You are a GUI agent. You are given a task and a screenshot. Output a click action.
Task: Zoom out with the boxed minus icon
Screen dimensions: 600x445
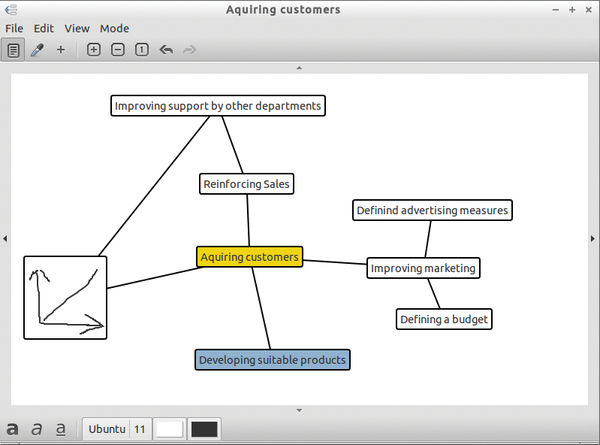[x=118, y=50]
